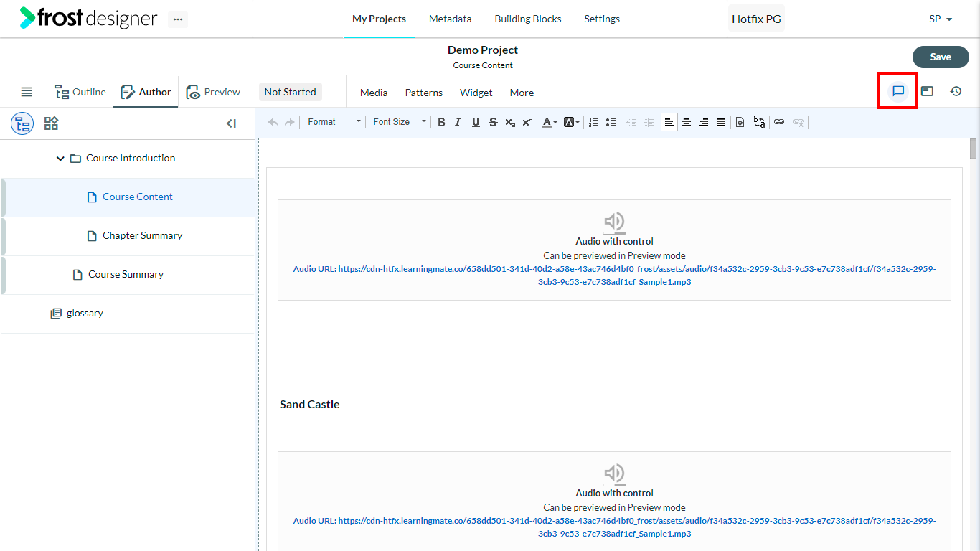
Task: Toggle underline formatting
Action: click(x=476, y=122)
